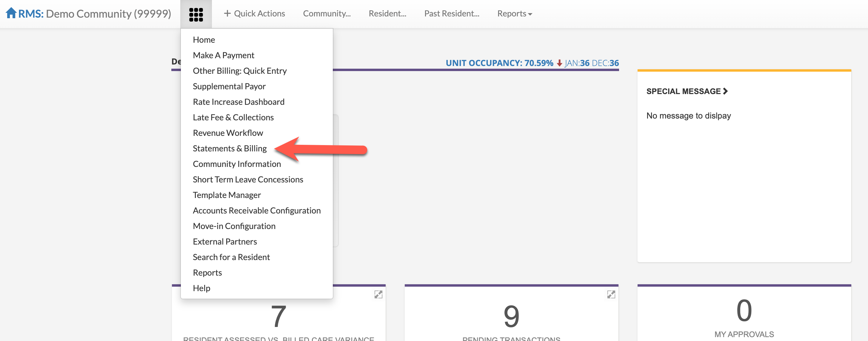Viewport: 868px width, 341px height.
Task: Click the Help menu entry
Action: coord(201,288)
